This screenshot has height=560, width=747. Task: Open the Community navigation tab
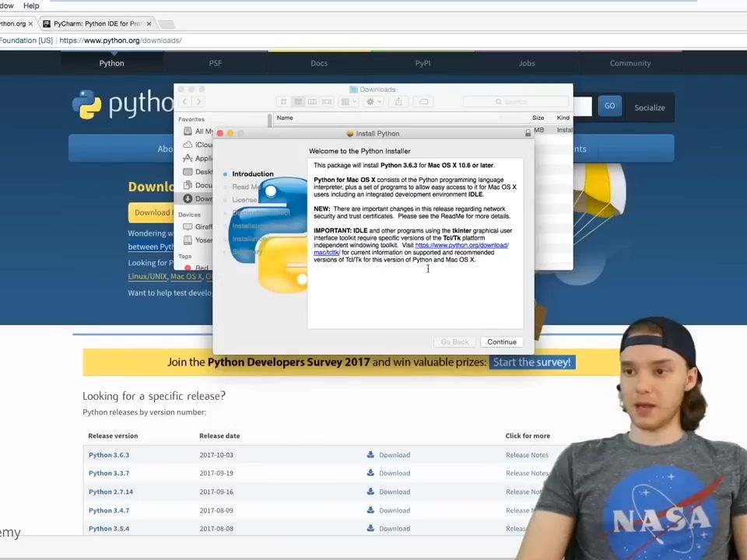[630, 63]
